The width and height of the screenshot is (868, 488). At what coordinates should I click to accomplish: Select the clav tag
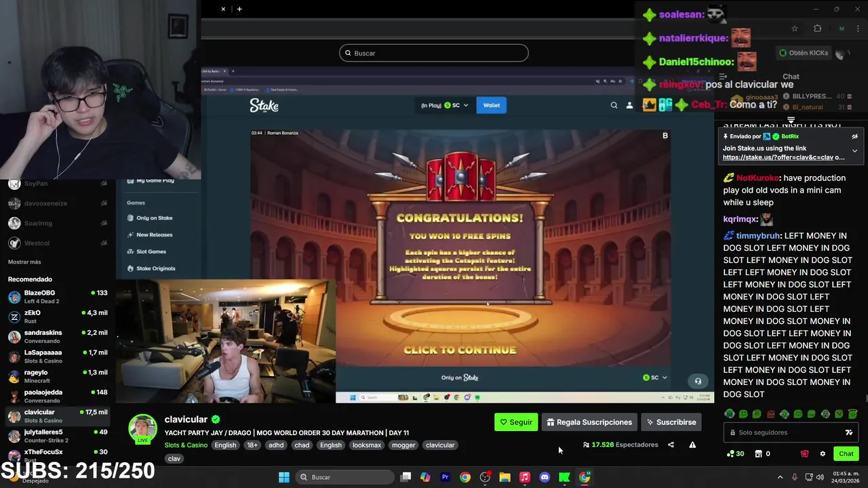tap(174, 459)
